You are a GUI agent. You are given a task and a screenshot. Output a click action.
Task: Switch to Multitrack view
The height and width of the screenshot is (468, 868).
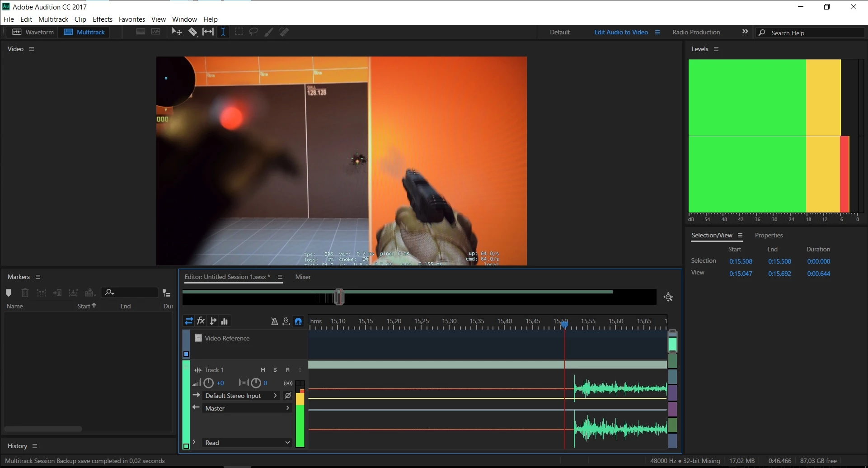point(84,32)
